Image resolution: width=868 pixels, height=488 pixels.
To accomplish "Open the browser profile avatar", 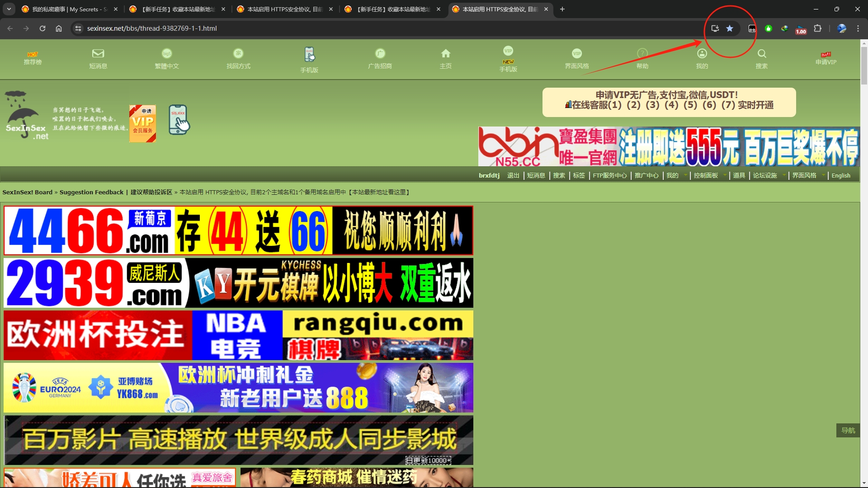I will [842, 28].
